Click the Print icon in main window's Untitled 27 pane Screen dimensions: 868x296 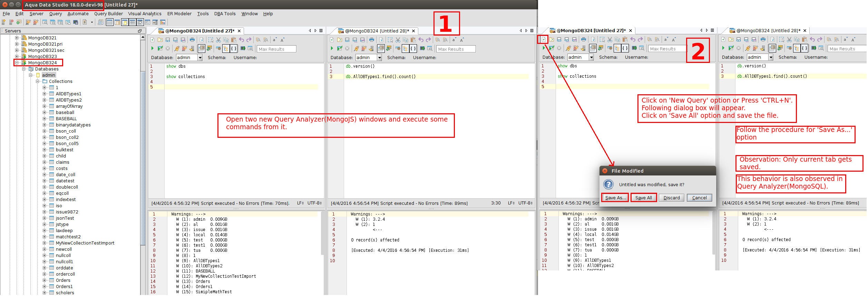pyautogui.click(x=192, y=40)
